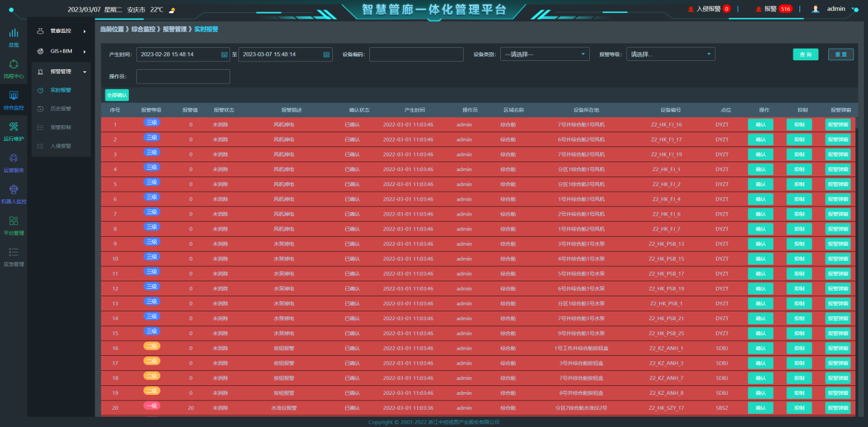Image resolution: width=868 pixels, height=427 pixels.
Task: Click the 1号工作井综合舱按钮盒 cell
Action: [x=581, y=348]
